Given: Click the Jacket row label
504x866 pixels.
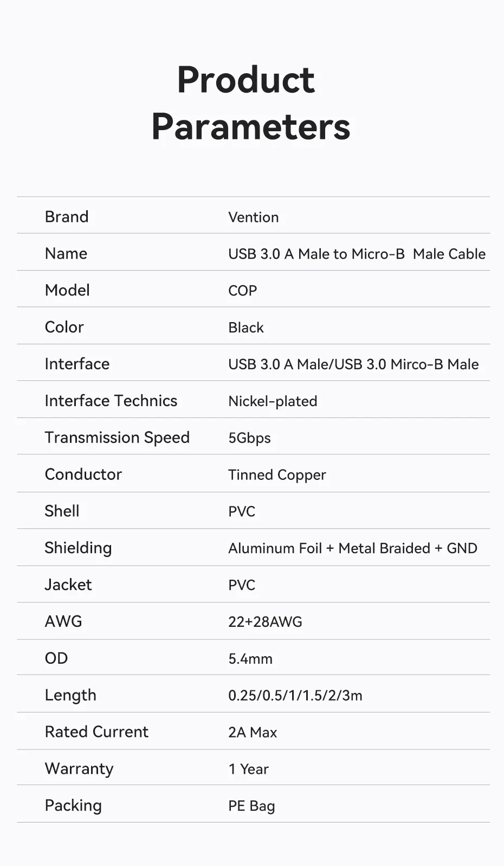Looking at the screenshot, I should point(68,585).
